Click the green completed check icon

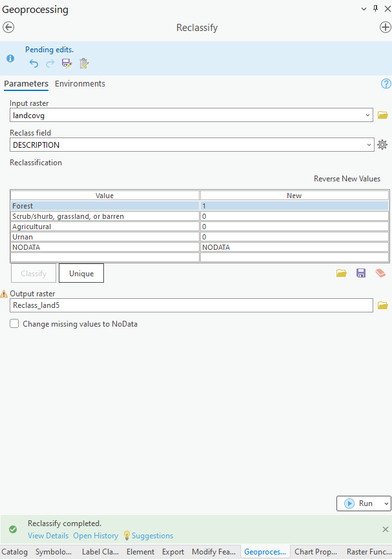pyautogui.click(x=13, y=529)
